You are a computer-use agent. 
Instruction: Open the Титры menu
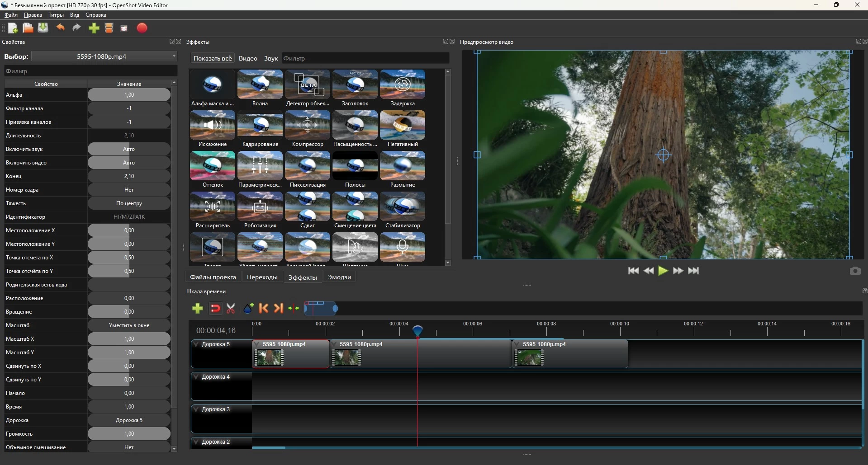point(56,15)
